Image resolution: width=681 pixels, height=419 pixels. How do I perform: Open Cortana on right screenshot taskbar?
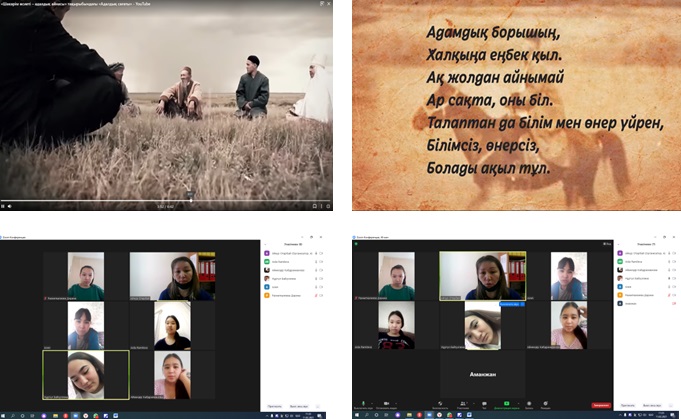click(377, 415)
